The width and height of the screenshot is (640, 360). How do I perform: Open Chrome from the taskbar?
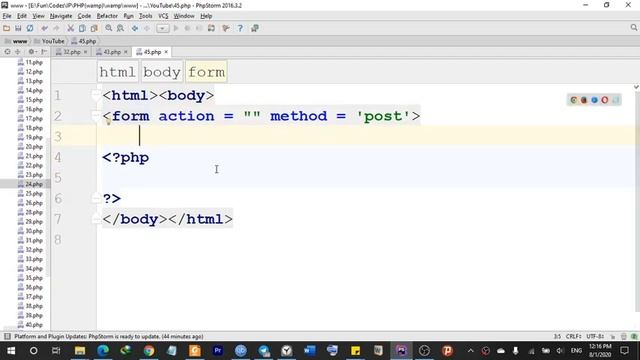coord(149,351)
